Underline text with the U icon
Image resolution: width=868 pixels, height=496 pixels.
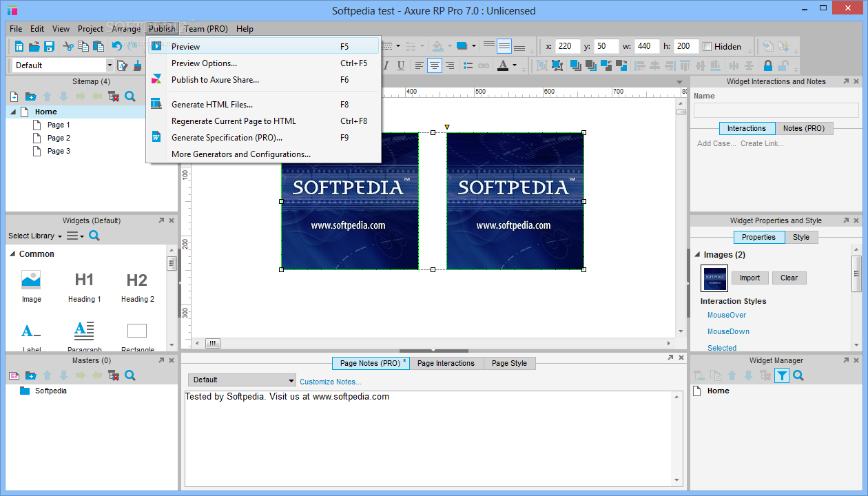(x=401, y=65)
